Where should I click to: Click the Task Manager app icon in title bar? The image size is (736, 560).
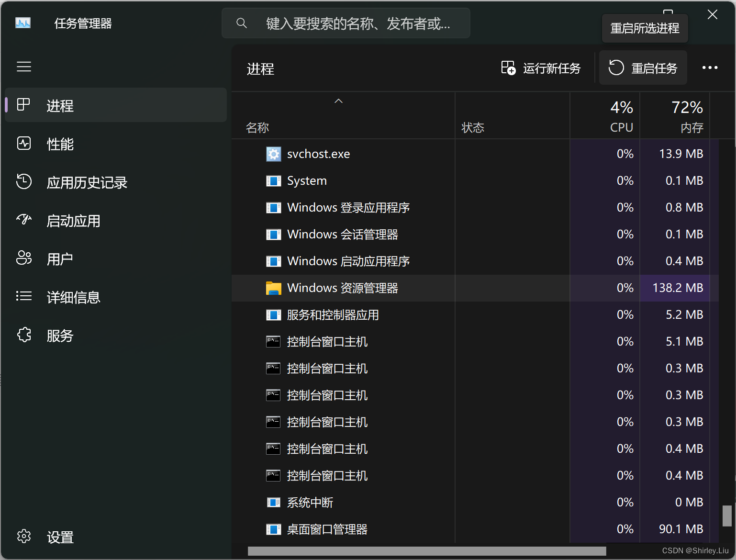click(x=23, y=23)
